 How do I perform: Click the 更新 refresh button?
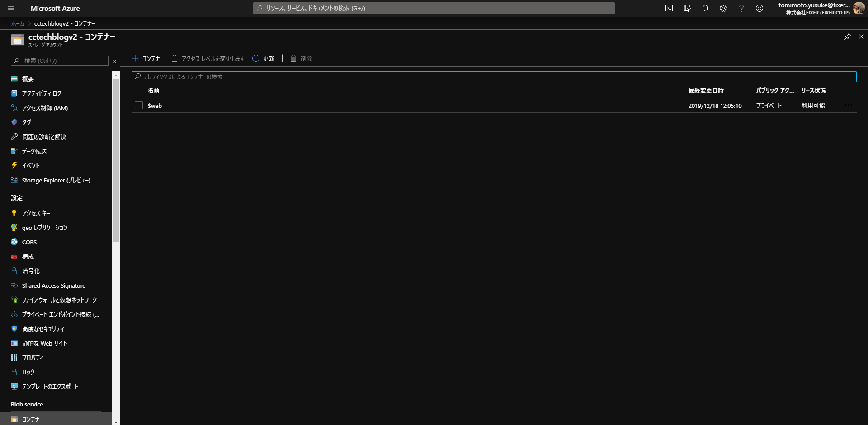tap(264, 59)
